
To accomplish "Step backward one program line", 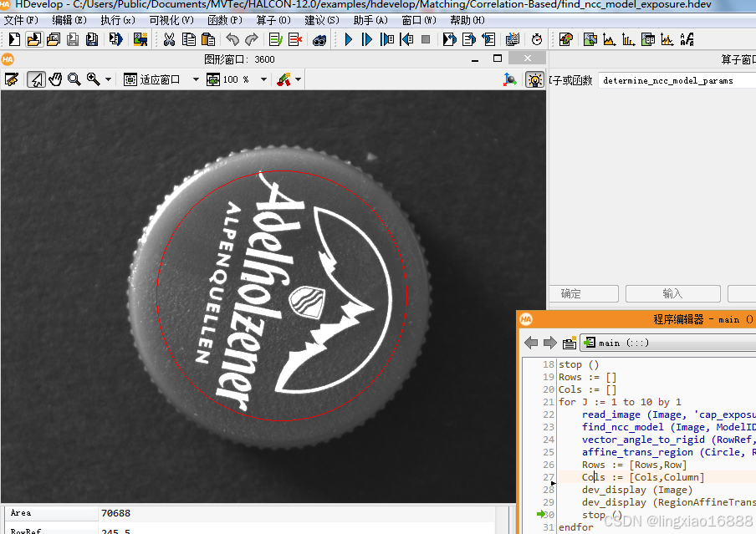I will tap(406, 39).
